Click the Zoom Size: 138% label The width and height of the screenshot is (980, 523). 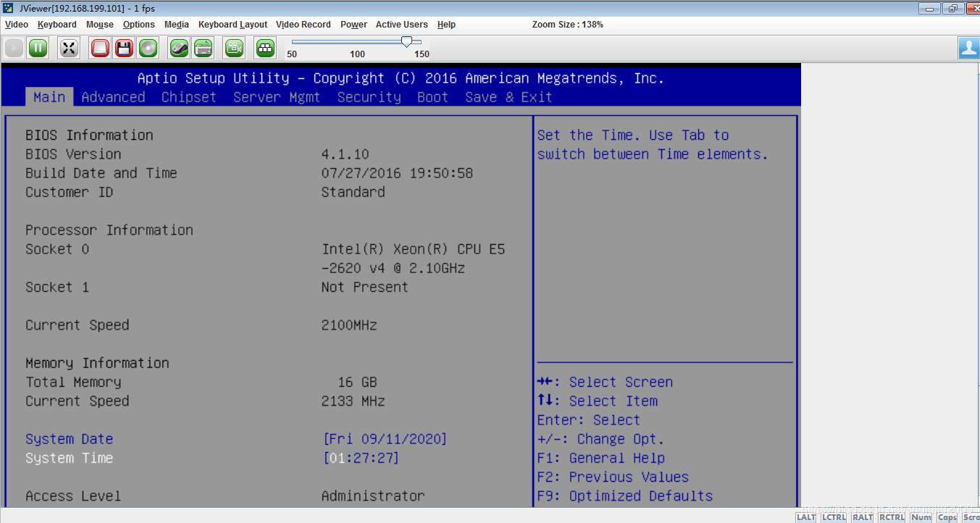point(568,25)
